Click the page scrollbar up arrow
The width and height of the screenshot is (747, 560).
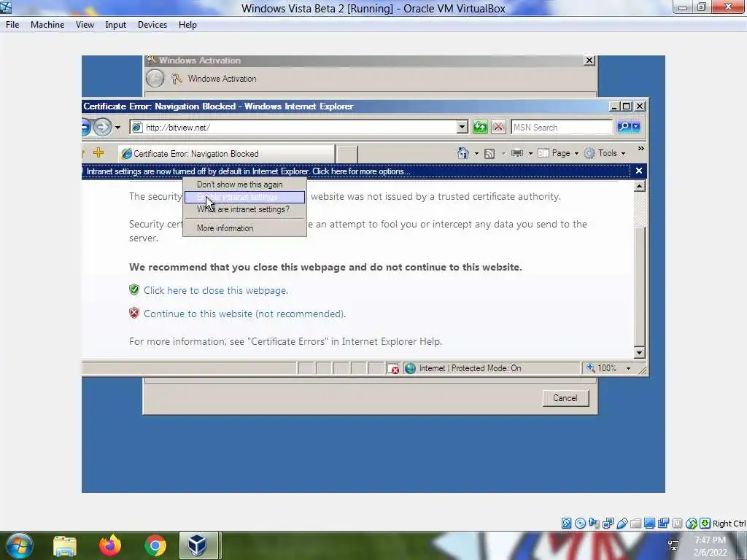pyautogui.click(x=639, y=186)
